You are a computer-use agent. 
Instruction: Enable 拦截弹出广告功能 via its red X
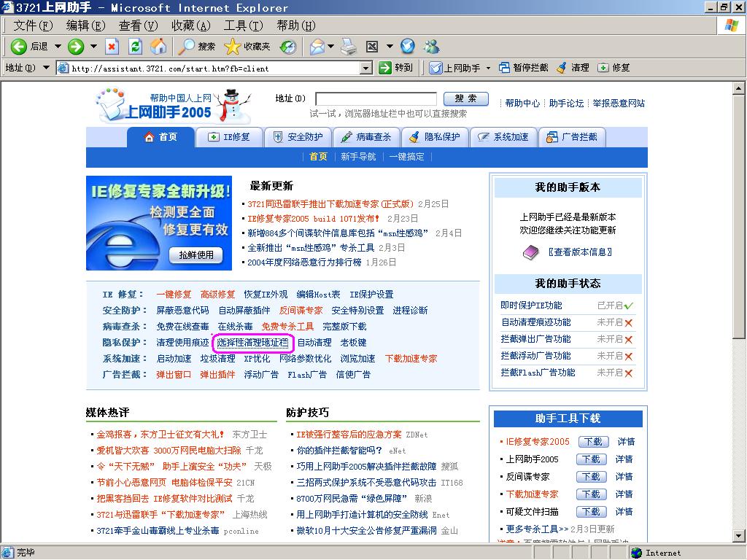pos(629,339)
